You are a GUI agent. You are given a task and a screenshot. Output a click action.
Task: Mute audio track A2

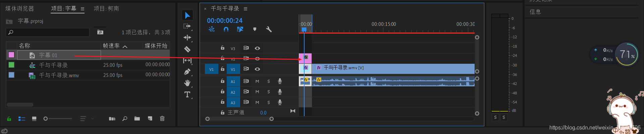pos(257,92)
